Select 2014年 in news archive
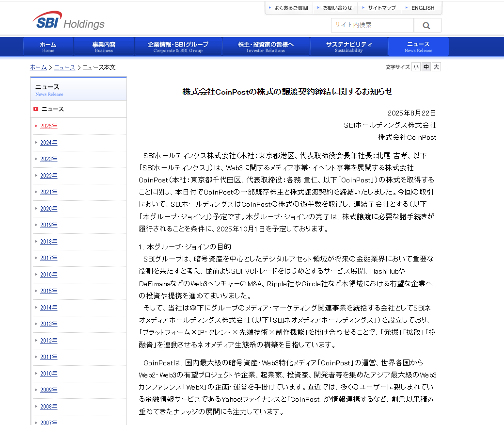 point(48,308)
